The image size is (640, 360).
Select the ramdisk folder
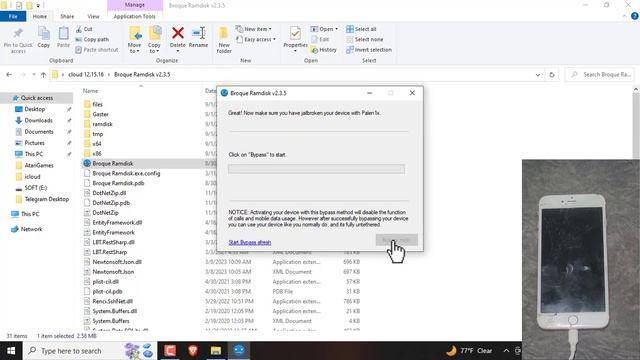click(x=102, y=124)
